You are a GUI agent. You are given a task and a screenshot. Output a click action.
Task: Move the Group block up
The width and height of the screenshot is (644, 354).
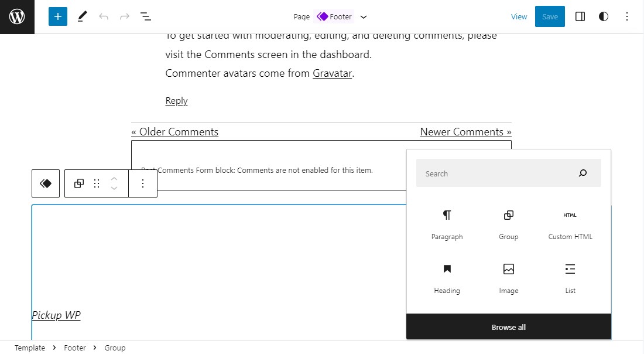click(x=114, y=179)
